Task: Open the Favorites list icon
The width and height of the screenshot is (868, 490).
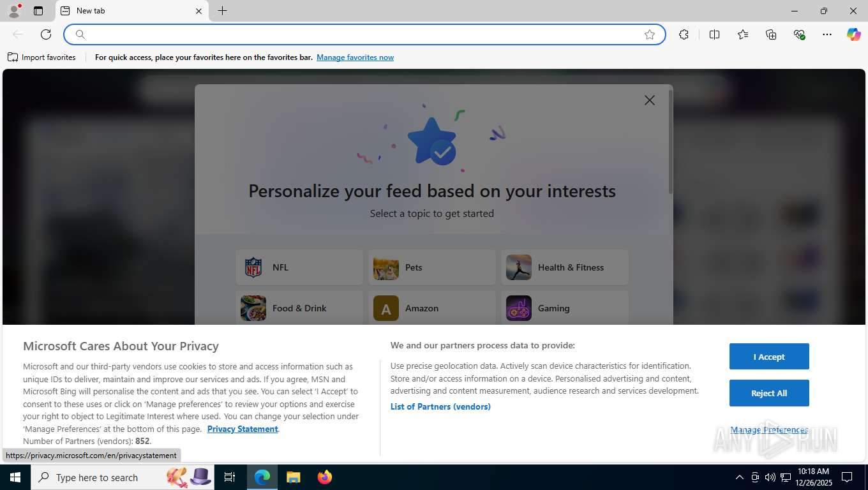Action: pos(743,34)
